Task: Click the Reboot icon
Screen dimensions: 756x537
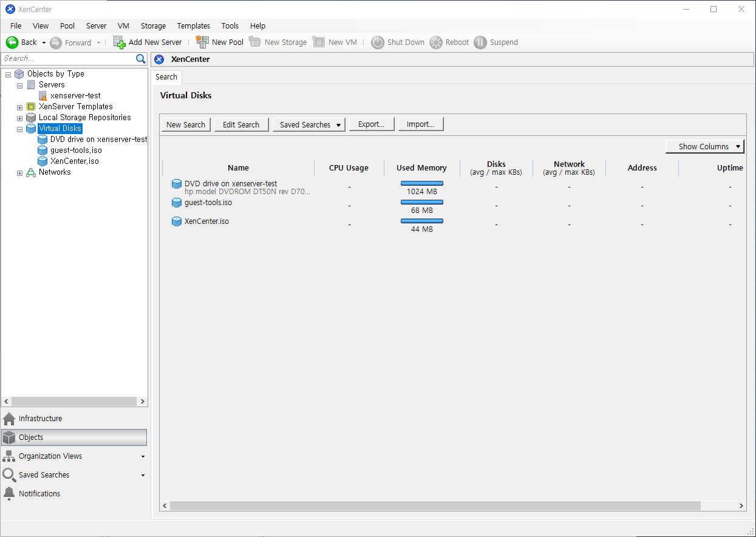Action: click(x=436, y=42)
